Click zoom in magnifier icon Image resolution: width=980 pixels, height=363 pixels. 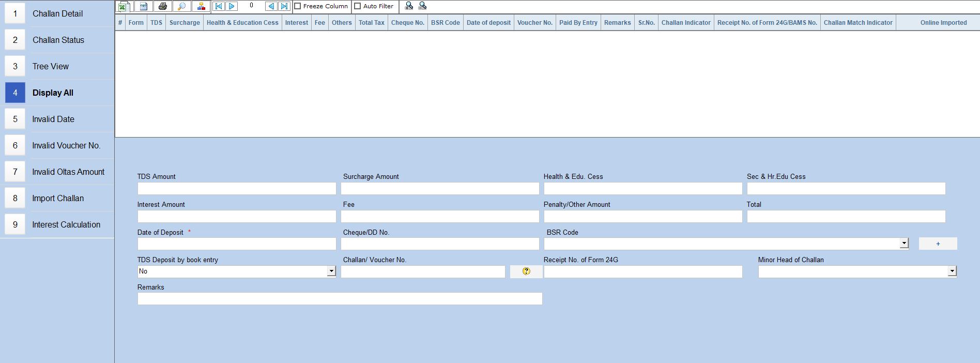pyautogui.click(x=409, y=6)
